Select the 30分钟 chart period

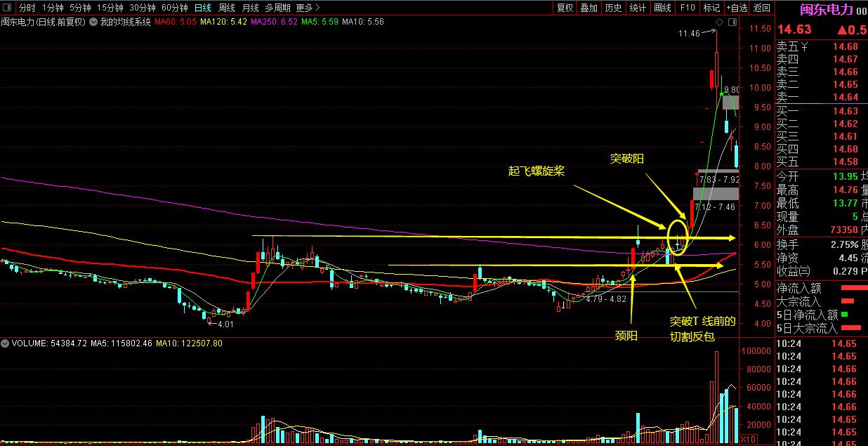(142, 8)
